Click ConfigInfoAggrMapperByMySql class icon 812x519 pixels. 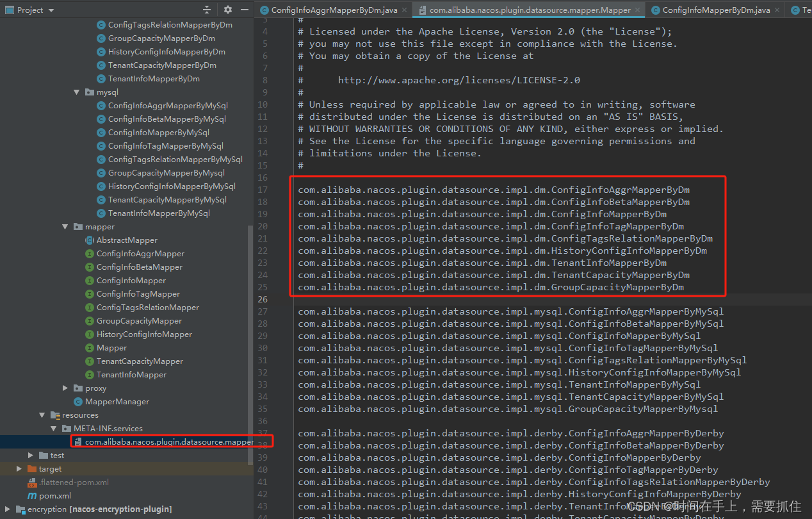101,106
